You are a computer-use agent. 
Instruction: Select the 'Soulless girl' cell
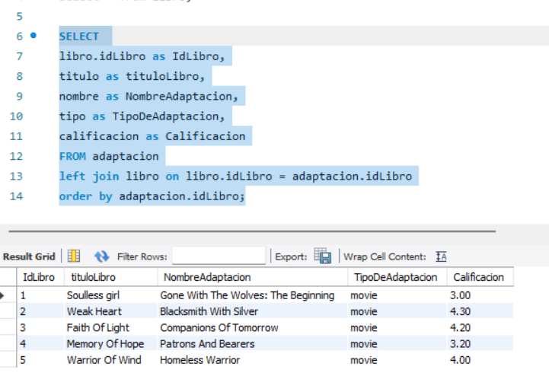pos(94,295)
